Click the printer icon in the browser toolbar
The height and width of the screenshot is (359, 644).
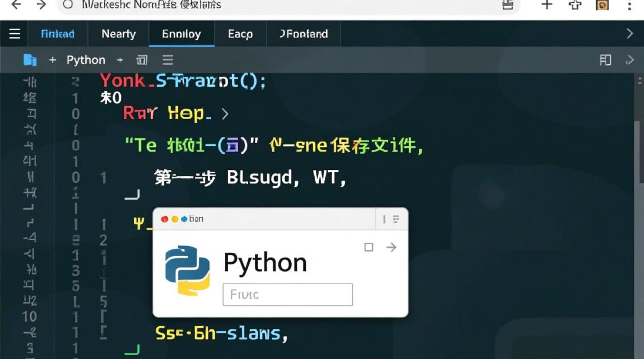click(x=507, y=6)
